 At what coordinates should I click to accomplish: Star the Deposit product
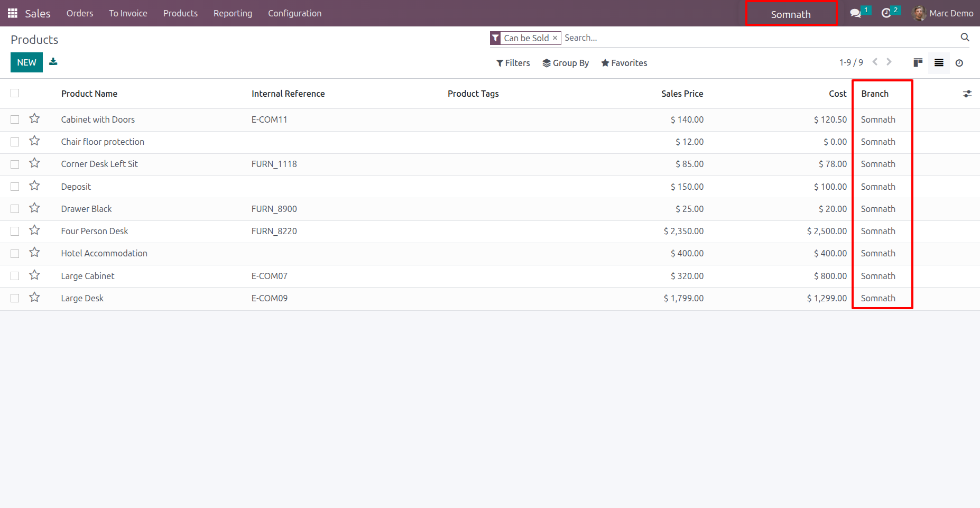pos(34,186)
